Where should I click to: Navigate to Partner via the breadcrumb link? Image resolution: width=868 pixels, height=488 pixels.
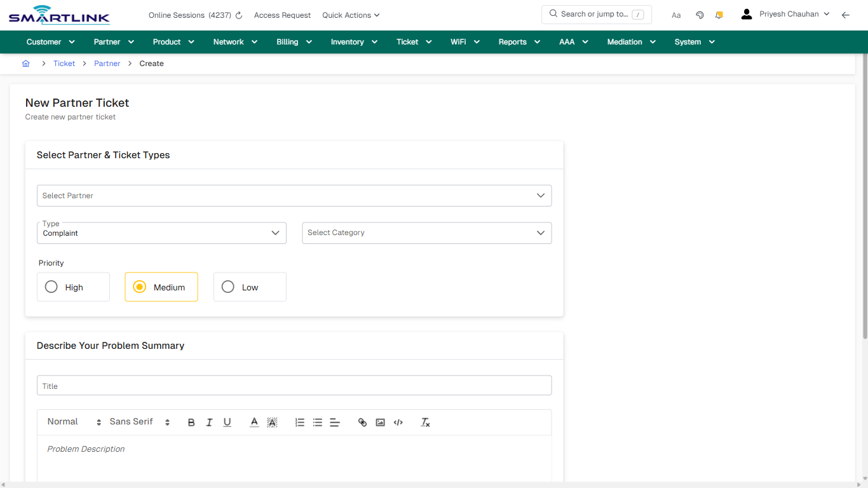click(x=107, y=63)
